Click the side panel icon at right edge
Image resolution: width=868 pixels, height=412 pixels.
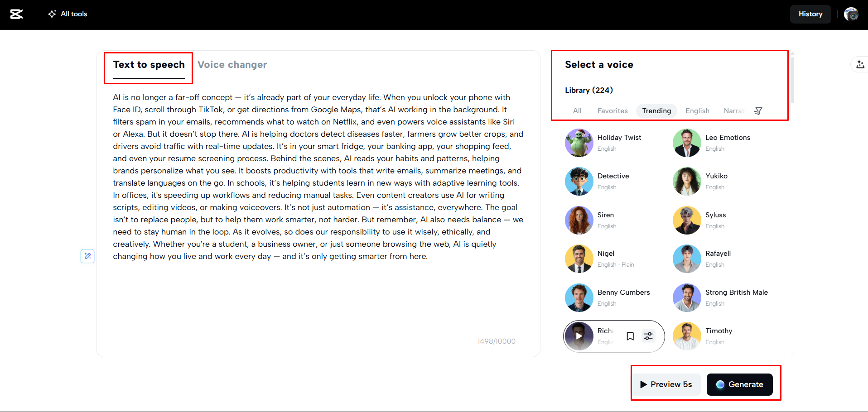(860, 65)
